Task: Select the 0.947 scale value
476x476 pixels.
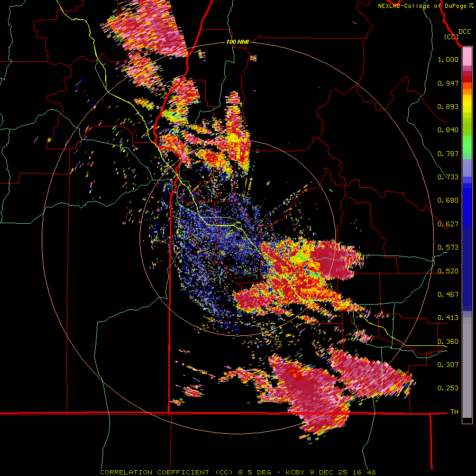Action: [448, 83]
